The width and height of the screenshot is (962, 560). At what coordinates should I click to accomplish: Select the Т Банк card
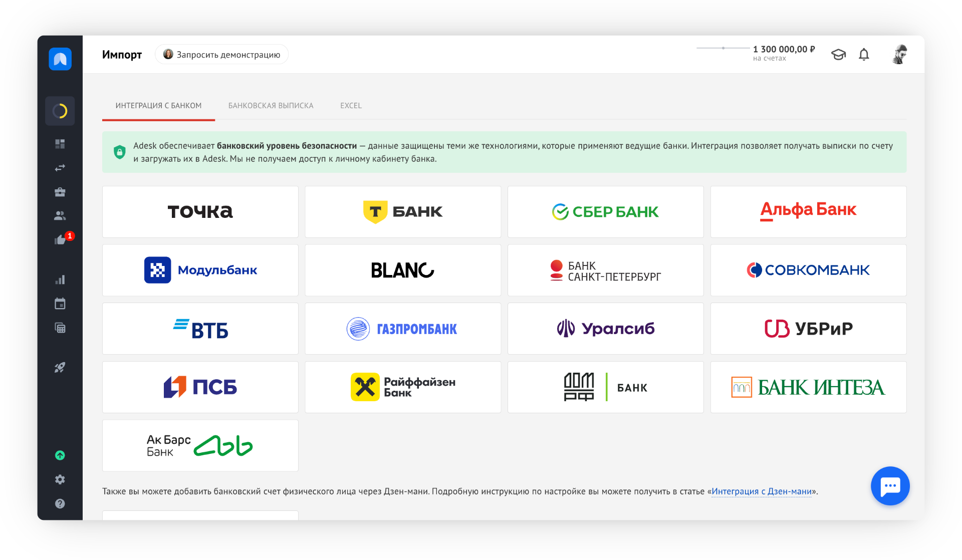[x=403, y=212]
